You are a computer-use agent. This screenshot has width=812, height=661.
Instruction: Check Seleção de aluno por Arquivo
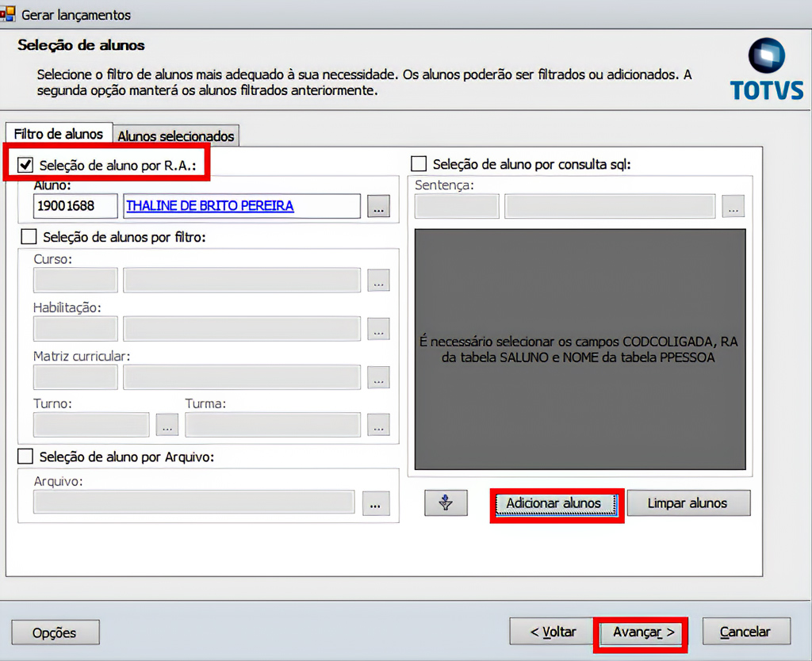[x=26, y=457]
